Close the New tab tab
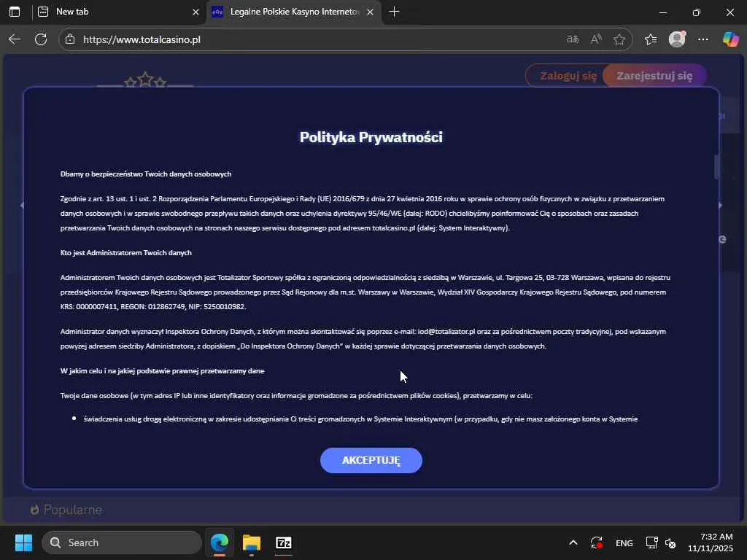The height and width of the screenshot is (560, 747). (196, 12)
